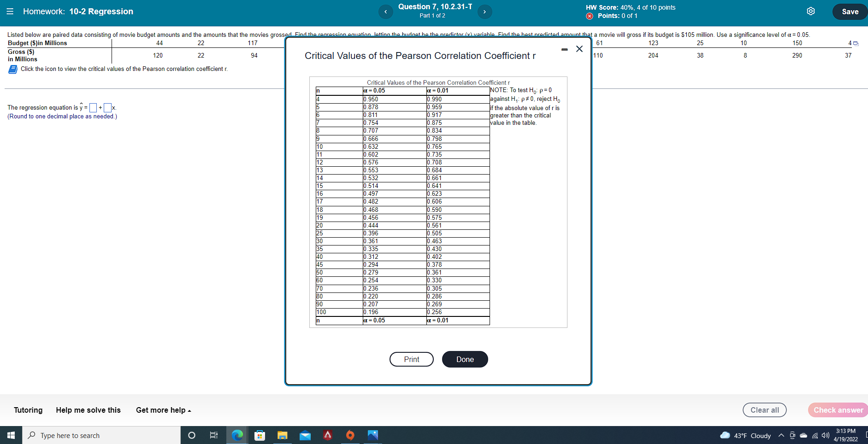
Task: Click the icon to view critical values table
Action: click(12, 69)
